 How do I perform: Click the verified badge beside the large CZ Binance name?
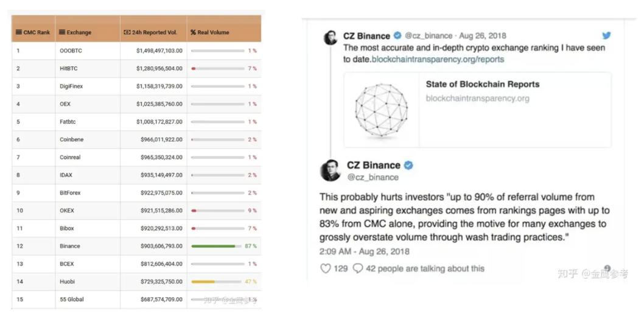coord(409,165)
